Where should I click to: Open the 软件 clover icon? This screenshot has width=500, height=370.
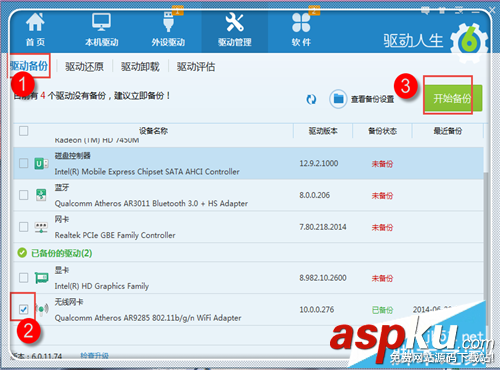(x=301, y=22)
